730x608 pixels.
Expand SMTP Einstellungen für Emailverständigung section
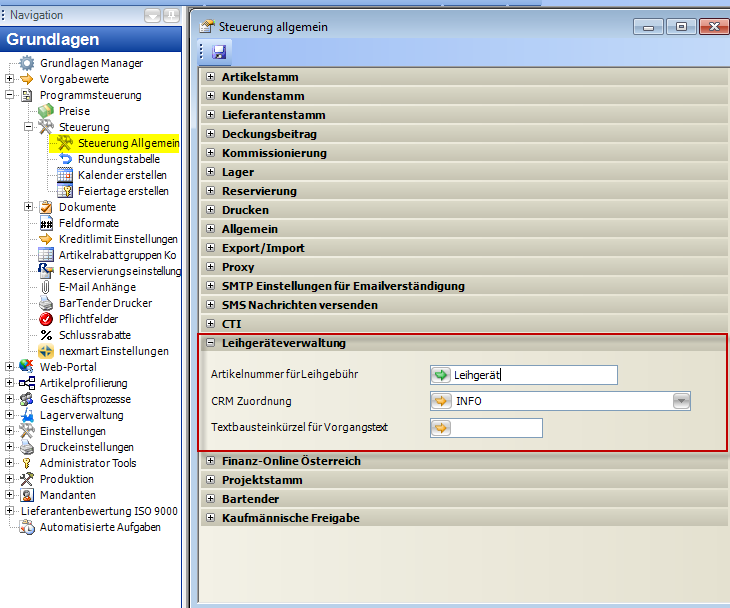pyautogui.click(x=211, y=286)
